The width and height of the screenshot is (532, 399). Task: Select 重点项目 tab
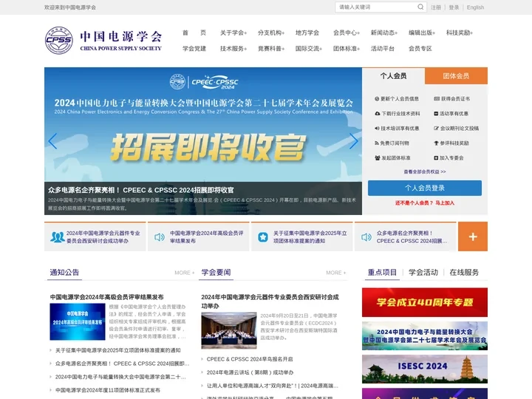(382, 273)
